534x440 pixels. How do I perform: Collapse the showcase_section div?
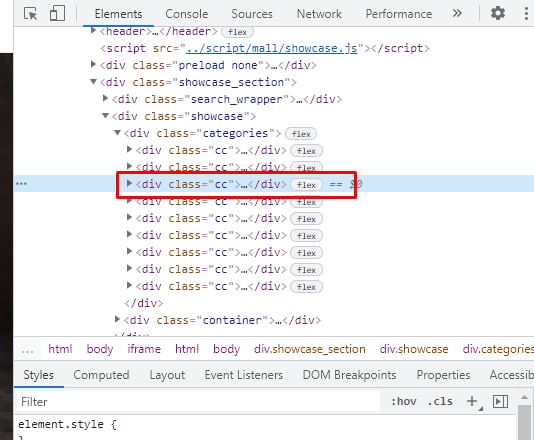point(93,82)
